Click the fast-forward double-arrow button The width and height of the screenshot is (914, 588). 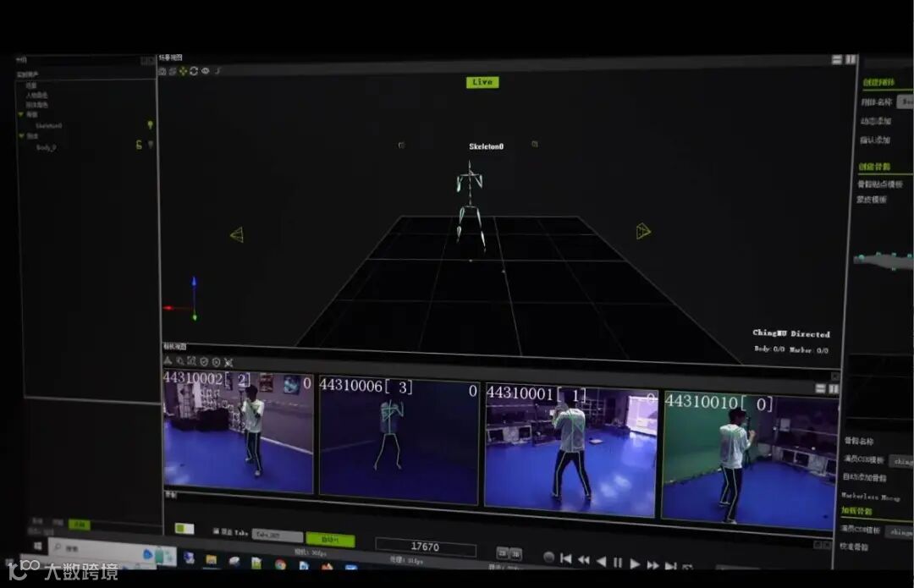click(652, 564)
